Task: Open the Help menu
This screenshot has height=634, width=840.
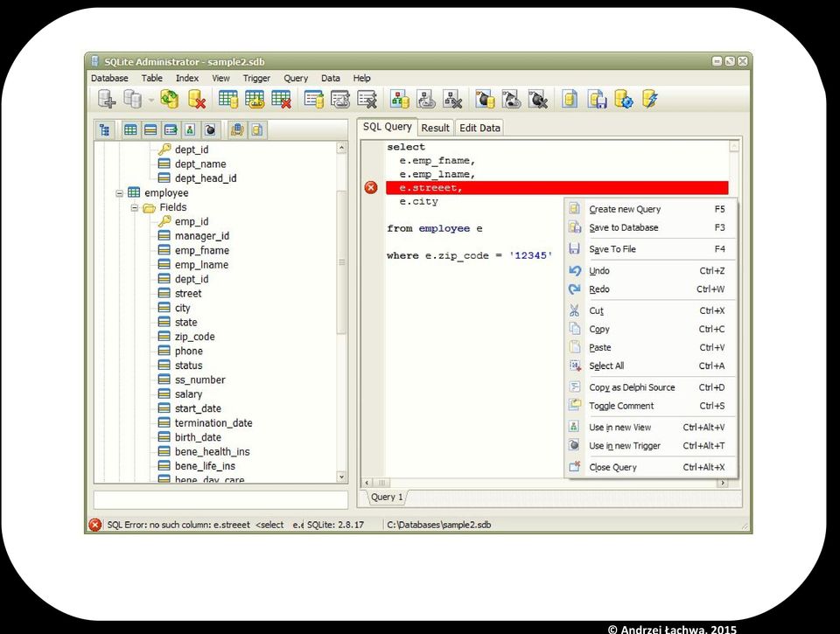Action: pos(361,78)
